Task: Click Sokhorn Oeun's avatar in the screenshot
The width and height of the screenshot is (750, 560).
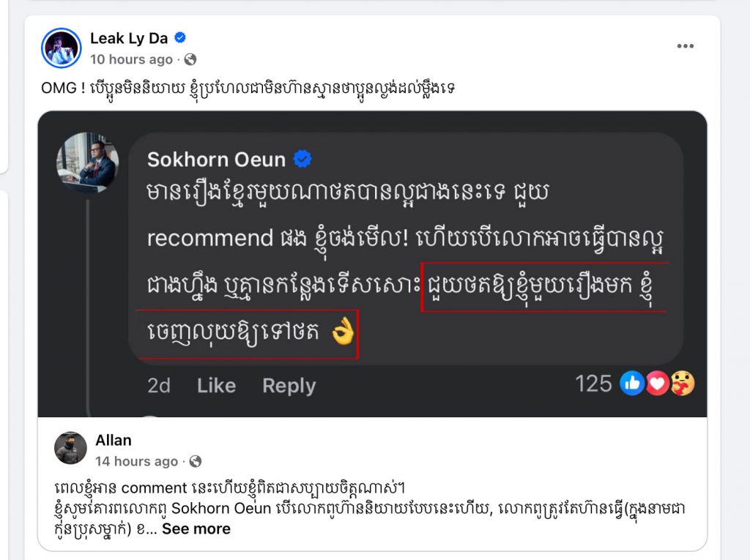Action: point(88,162)
